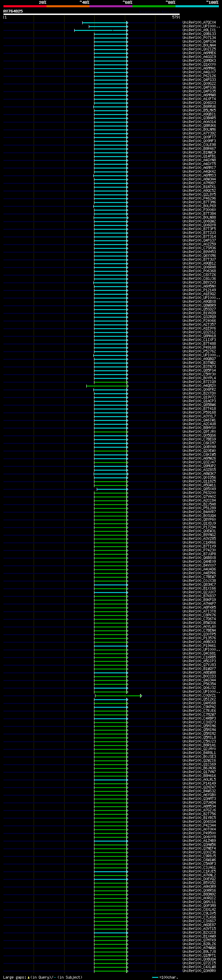Click the cyan ~100% identity legend bar
The image size is (222, 980).
click(197, 6)
